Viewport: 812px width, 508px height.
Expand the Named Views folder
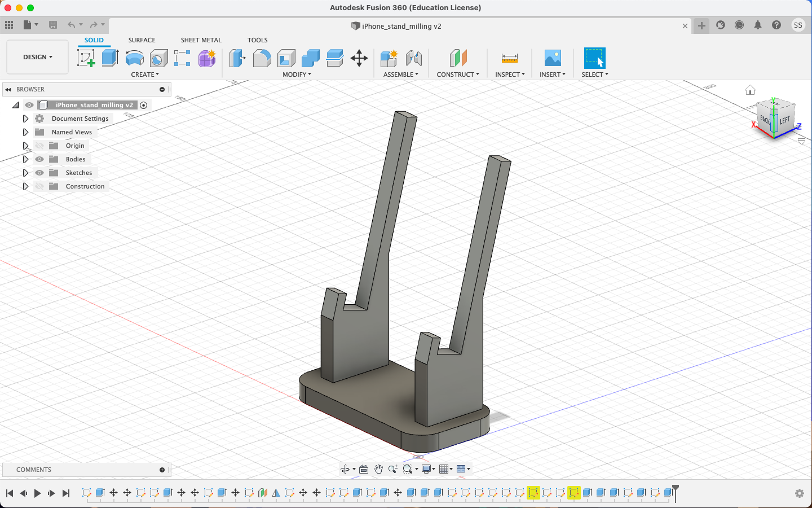pos(25,132)
